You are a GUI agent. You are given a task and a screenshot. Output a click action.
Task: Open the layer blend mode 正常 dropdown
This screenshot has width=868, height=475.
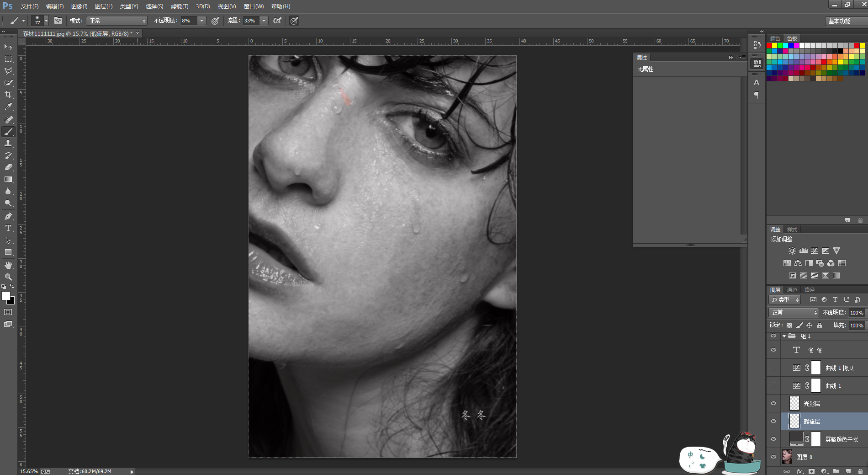(794, 313)
